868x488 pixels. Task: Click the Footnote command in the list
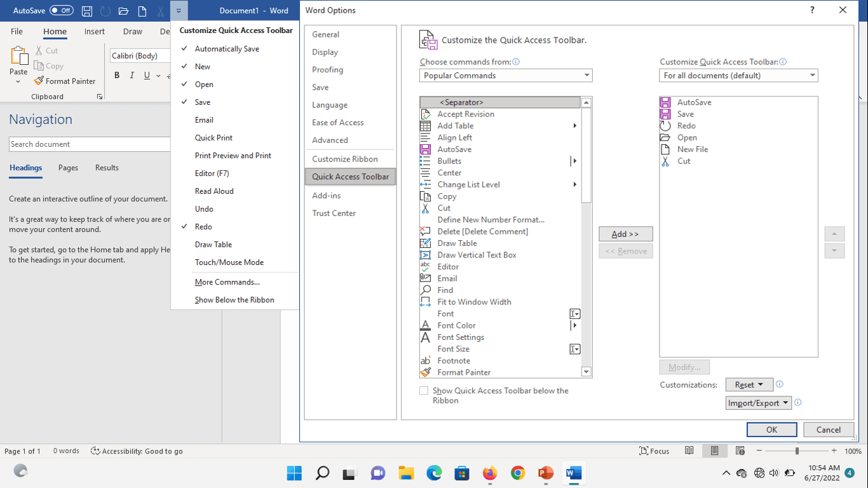453,360
